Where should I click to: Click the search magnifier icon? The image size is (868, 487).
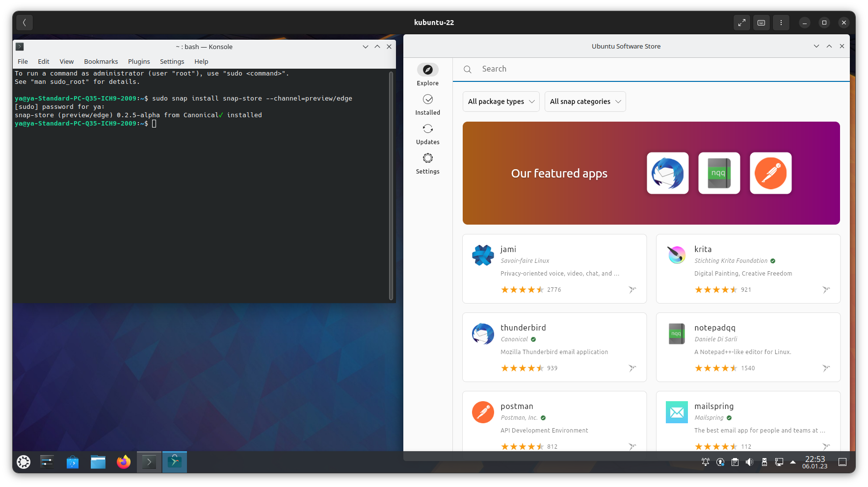pyautogui.click(x=468, y=70)
